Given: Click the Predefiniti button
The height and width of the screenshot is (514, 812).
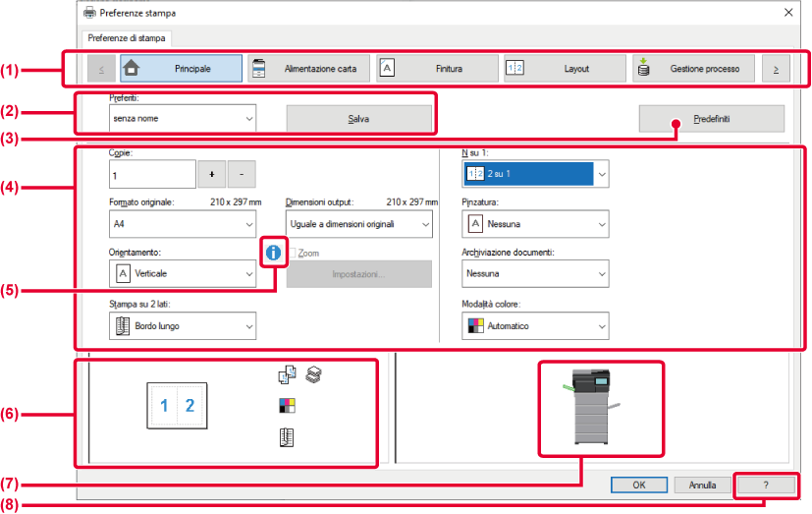Looking at the screenshot, I should [711, 119].
